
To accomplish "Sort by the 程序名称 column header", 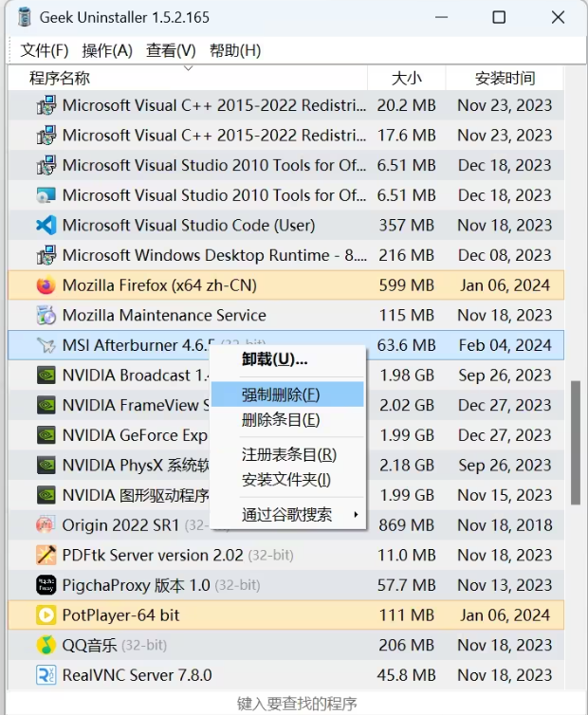I will click(x=188, y=78).
